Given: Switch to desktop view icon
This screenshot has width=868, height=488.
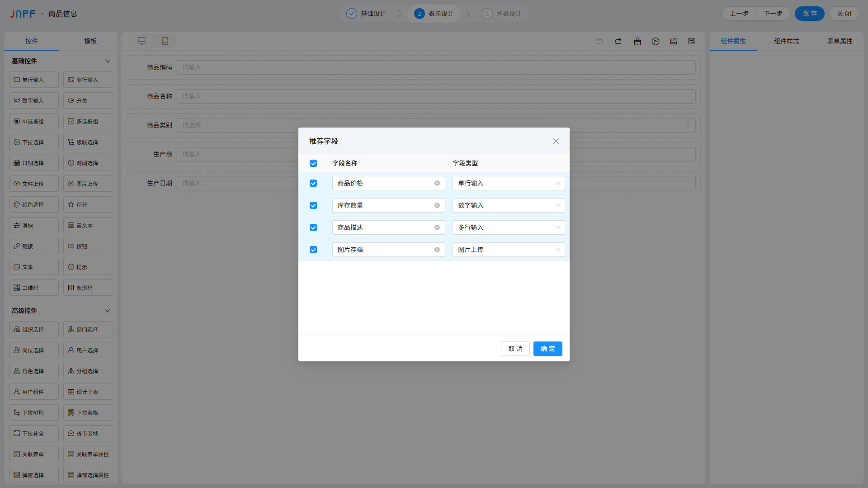Looking at the screenshot, I should [142, 41].
